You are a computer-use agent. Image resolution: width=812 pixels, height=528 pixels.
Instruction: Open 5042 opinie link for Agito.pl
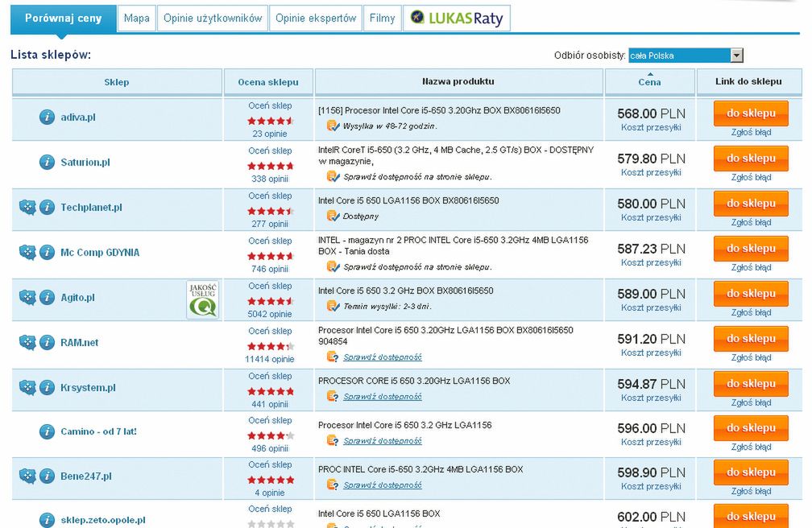click(270, 314)
